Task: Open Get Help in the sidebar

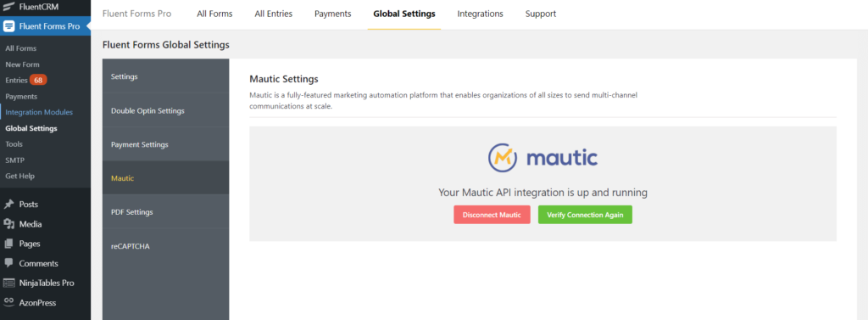Action: tap(20, 176)
